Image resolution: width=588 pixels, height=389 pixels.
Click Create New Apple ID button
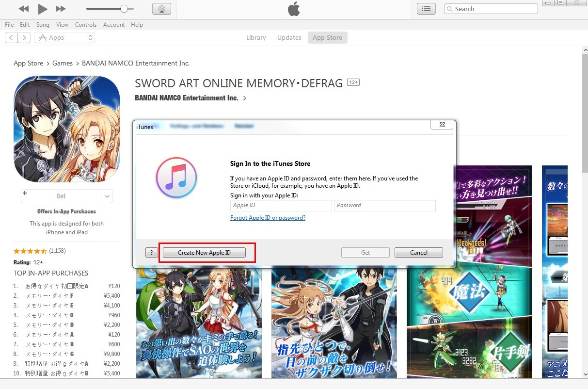pyautogui.click(x=204, y=252)
